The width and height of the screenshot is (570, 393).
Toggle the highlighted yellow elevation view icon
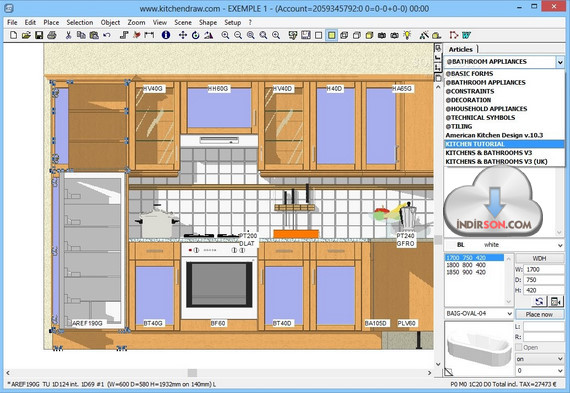[x=331, y=35]
